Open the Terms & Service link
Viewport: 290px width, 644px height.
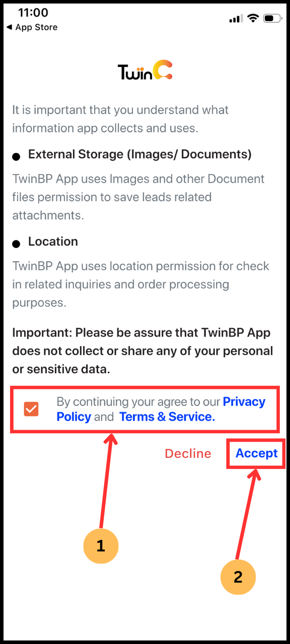click(x=167, y=417)
